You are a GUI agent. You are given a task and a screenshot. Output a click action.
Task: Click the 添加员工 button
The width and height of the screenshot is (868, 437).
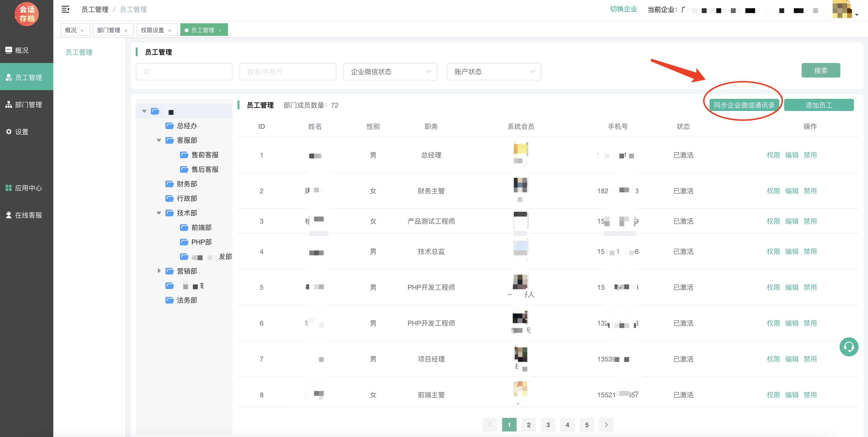(x=819, y=105)
